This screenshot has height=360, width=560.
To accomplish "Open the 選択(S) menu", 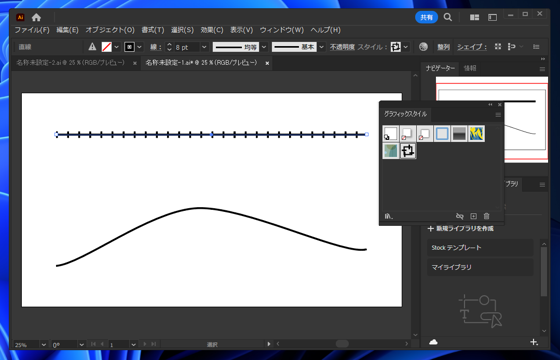I will coord(182,30).
